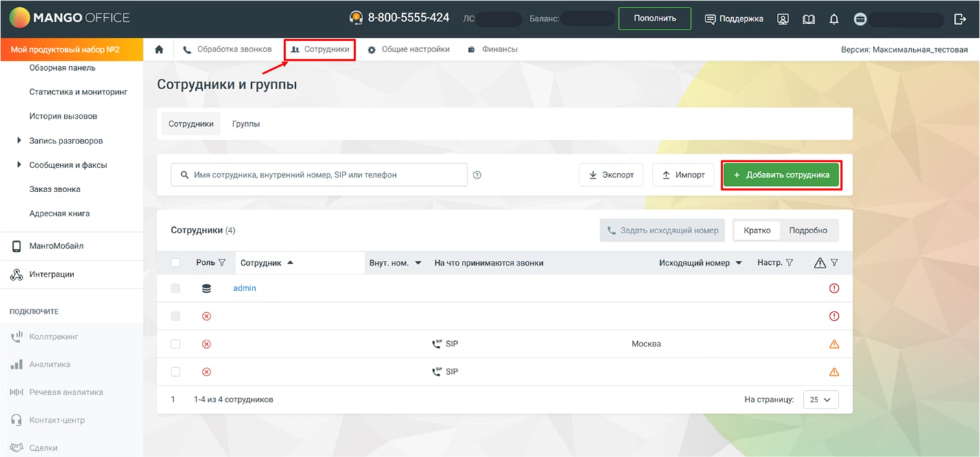Open the admin employee link
980x457 pixels.
click(244, 288)
